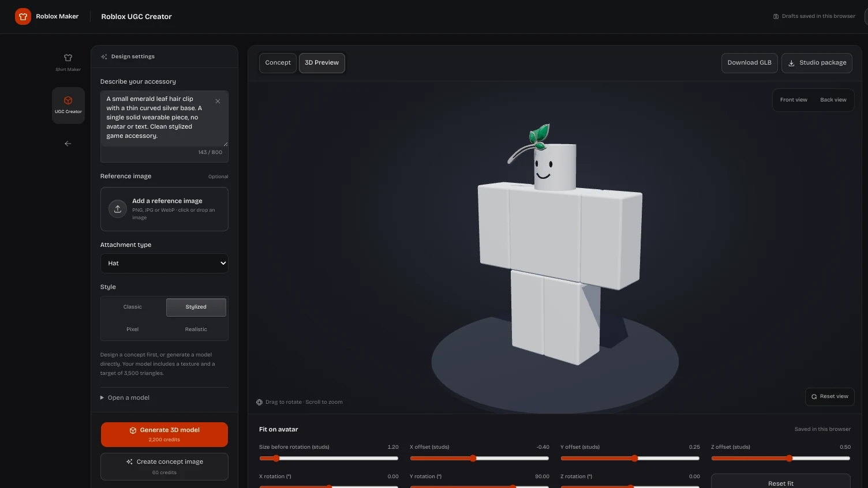Choose the Realistic style option
The width and height of the screenshot is (868, 488).
(x=196, y=329)
